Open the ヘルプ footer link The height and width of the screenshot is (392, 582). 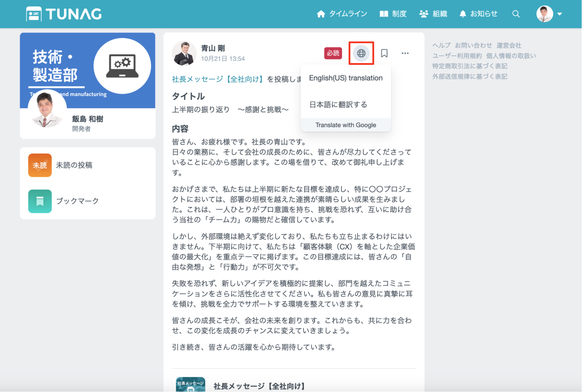tap(441, 45)
